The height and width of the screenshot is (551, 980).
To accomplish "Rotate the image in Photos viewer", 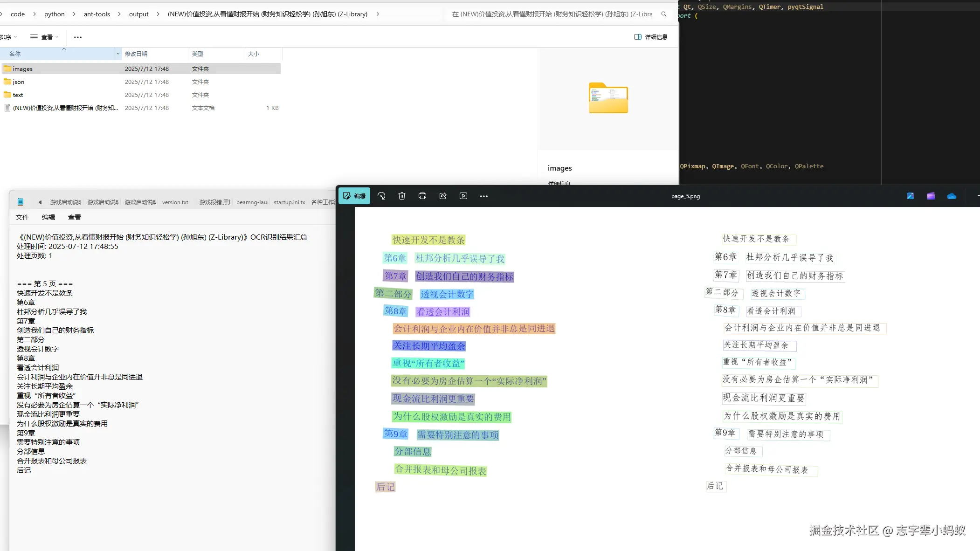I will click(381, 196).
